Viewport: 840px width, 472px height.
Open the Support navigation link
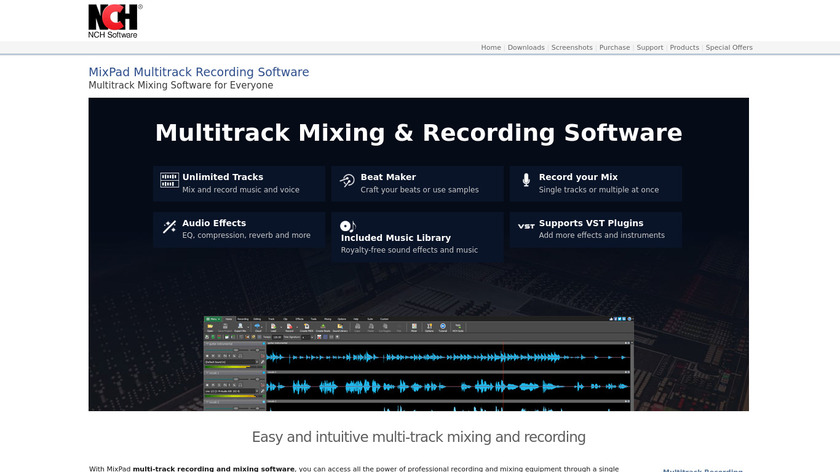click(650, 48)
